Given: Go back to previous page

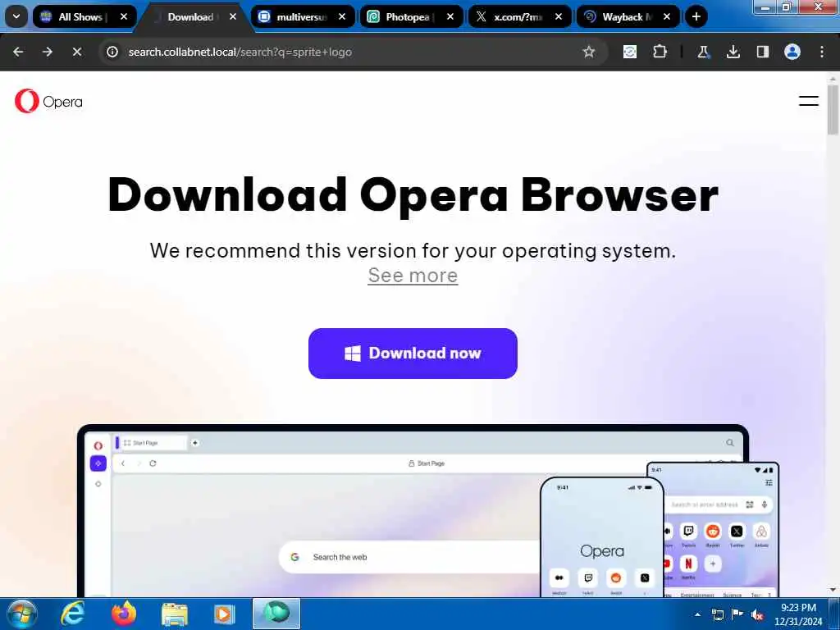Looking at the screenshot, I should click(x=18, y=52).
